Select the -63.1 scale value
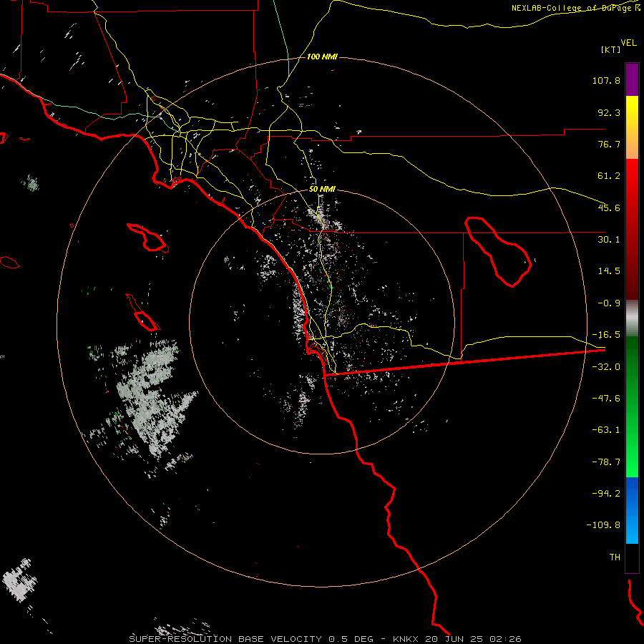Viewport: 644px width, 644px height. [x=606, y=430]
